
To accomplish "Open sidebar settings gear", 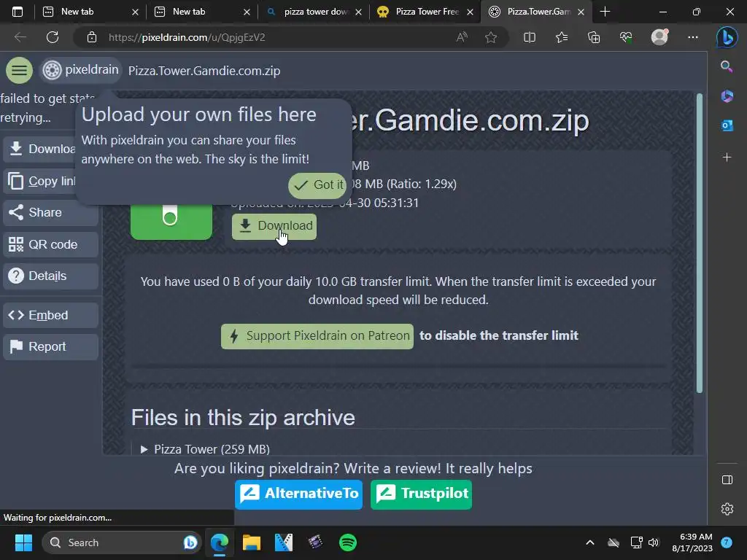I will pyautogui.click(x=727, y=509).
